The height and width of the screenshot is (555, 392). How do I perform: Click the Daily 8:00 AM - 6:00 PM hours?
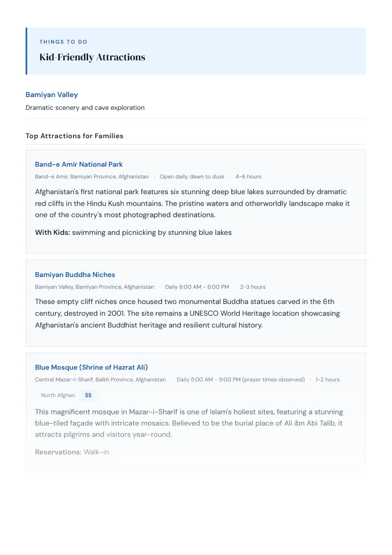197,287
